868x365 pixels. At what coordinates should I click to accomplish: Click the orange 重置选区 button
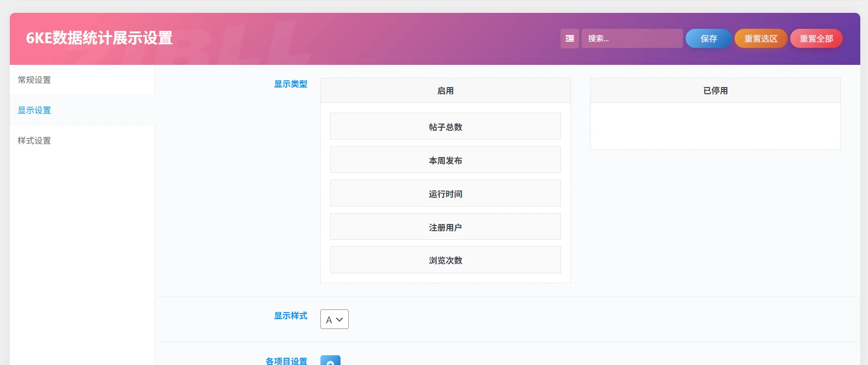(760, 39)
